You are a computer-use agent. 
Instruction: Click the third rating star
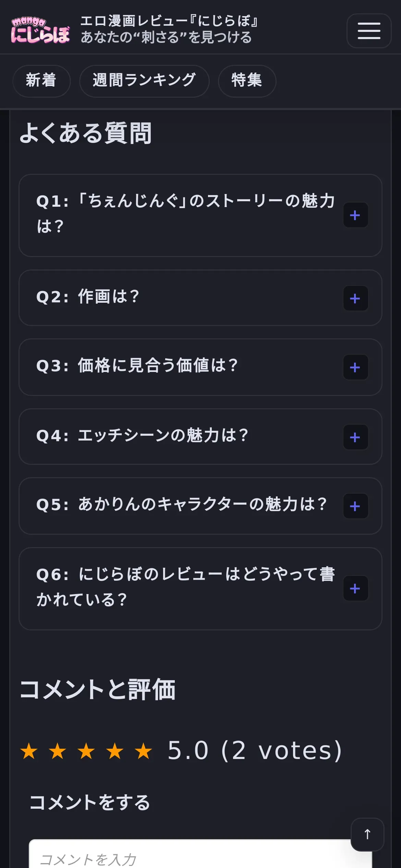[86, 751]
